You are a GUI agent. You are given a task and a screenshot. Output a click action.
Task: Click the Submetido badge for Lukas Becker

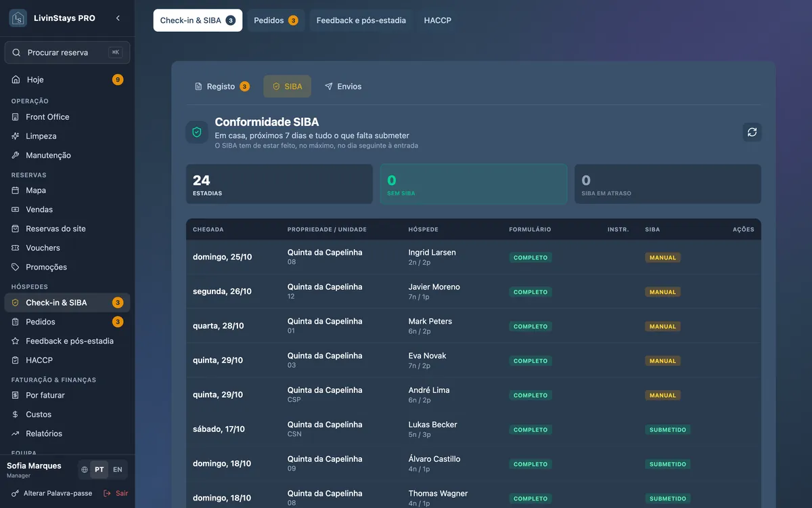pyautogui.click(x=668, y=429)
